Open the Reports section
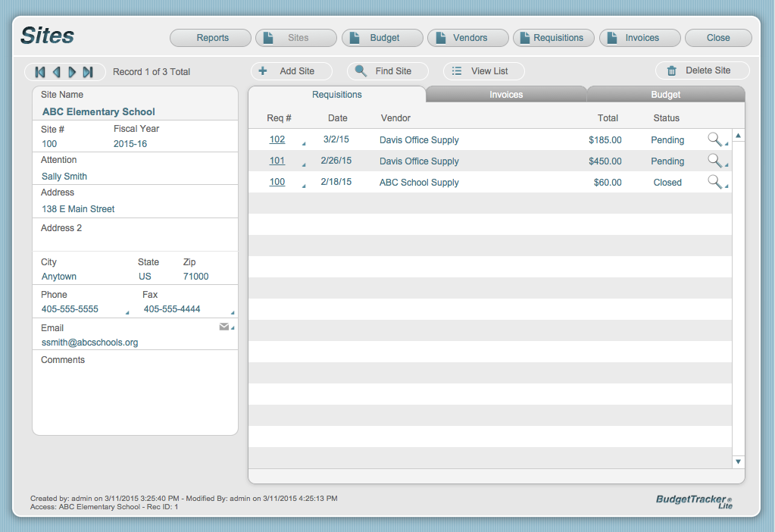Viewport: 775px width, 532px height. coord(211,38)
